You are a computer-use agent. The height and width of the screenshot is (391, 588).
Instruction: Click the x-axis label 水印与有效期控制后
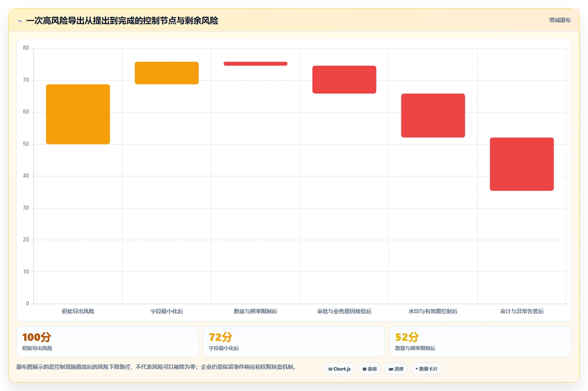click(x=433, y=311)
